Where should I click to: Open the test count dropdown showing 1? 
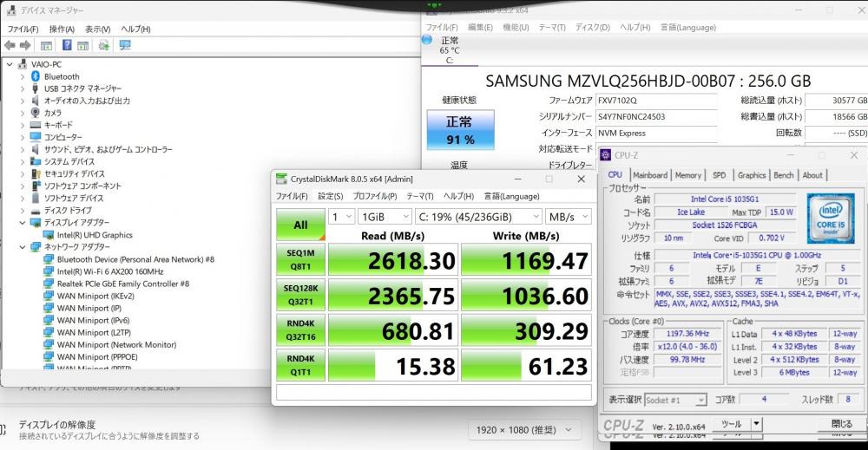[341, 217]
